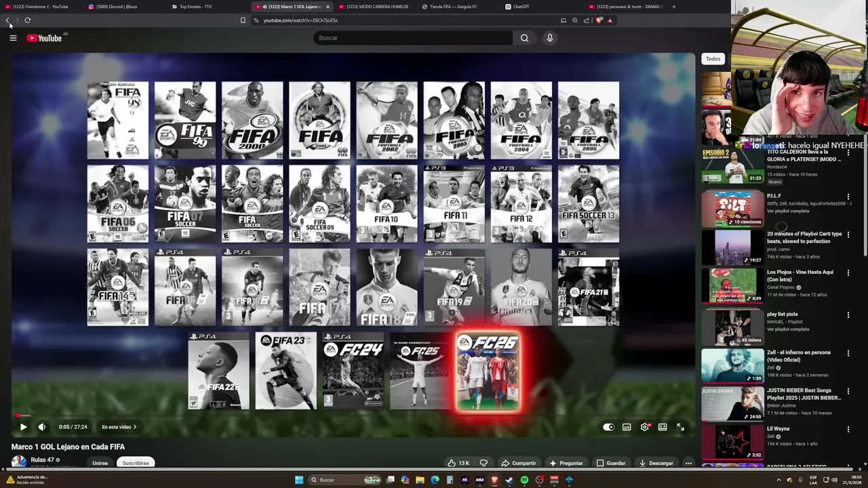Viewport: 868px width, 488px height.
Task: Click the search magnifier button
Action: pyautogui.click(x=524, y=38)
